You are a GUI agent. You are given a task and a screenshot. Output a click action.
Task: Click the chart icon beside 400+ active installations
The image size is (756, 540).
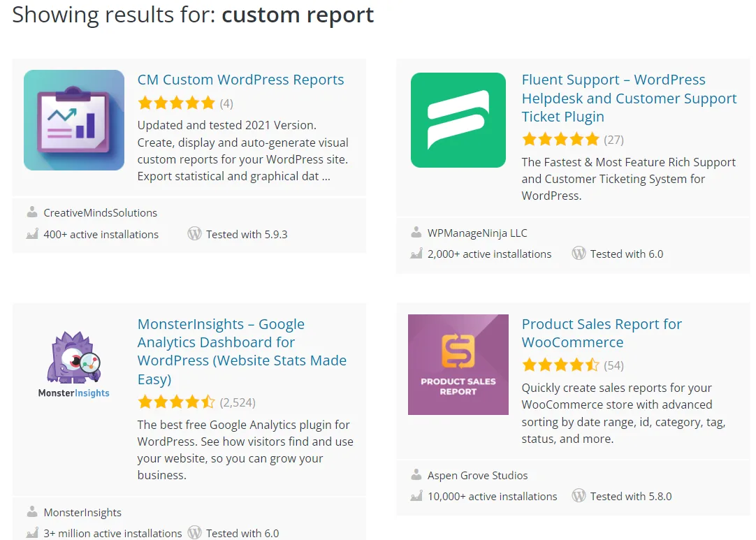pos(32,234)
